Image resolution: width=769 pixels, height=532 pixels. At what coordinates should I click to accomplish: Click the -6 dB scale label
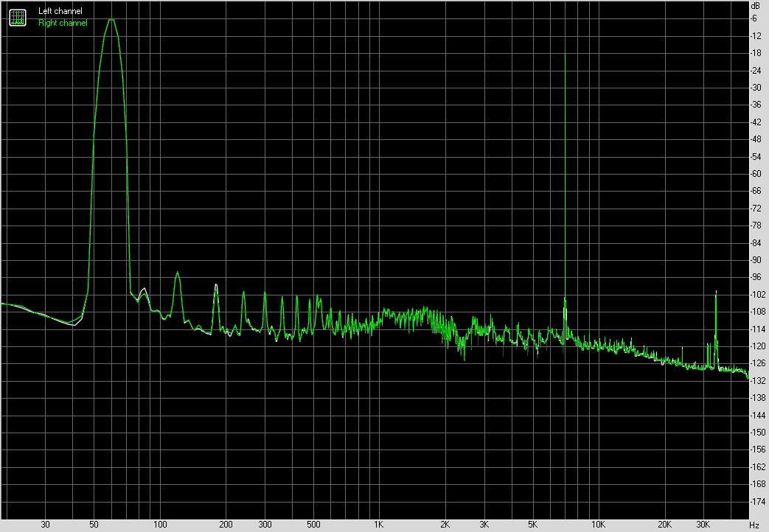(756, 18)
